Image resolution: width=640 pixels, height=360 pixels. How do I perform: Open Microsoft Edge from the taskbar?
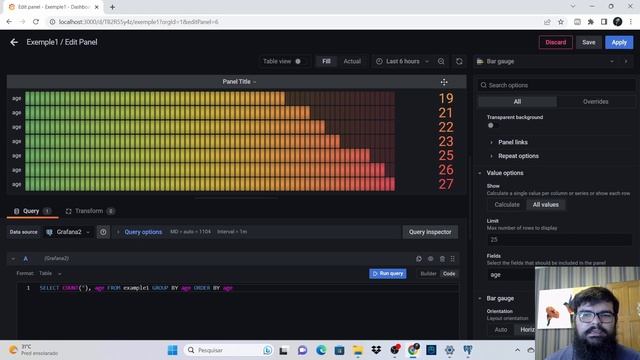(321, 350)
